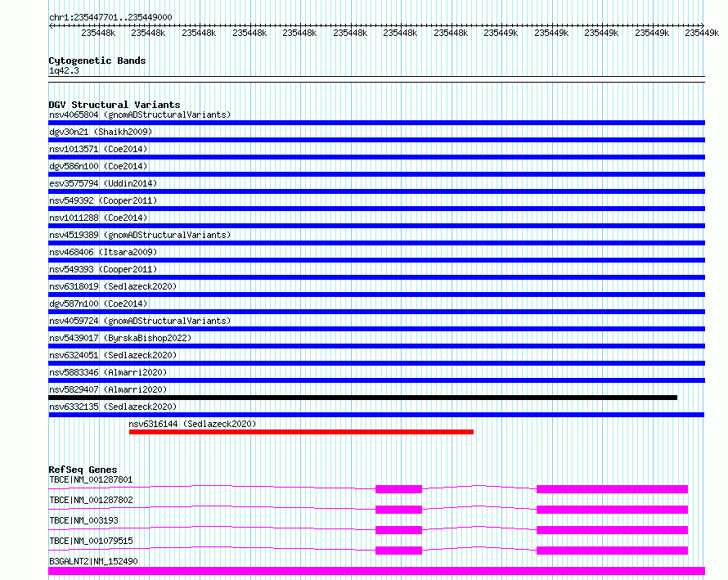Viewport: 728px width, 580px height.
Task: Click the nsv4065804 gnomADStructuralVariants label
Action: click(x=140, y=115)
